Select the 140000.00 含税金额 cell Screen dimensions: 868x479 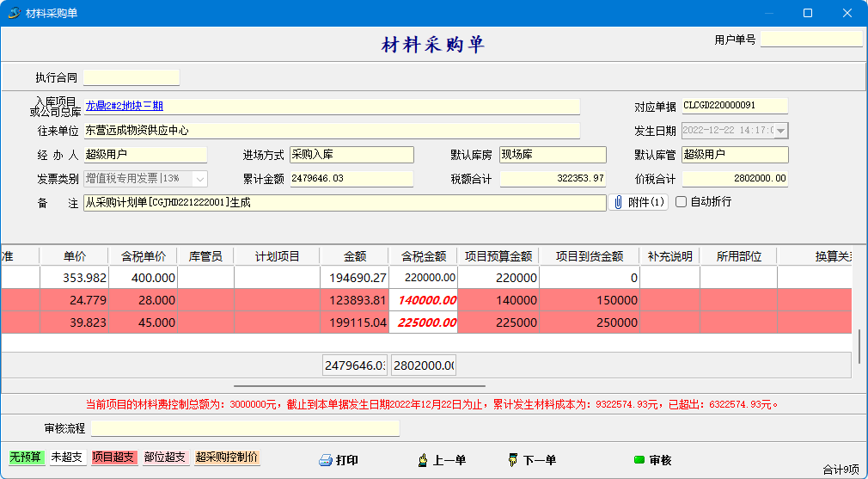(x=423, y=300)
